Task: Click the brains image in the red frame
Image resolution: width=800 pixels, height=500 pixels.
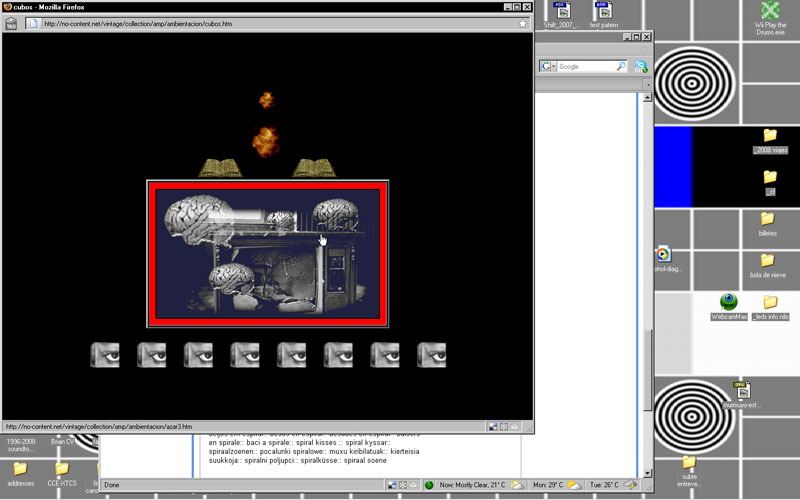Action: pyautogui.click(x=267, y=253)
